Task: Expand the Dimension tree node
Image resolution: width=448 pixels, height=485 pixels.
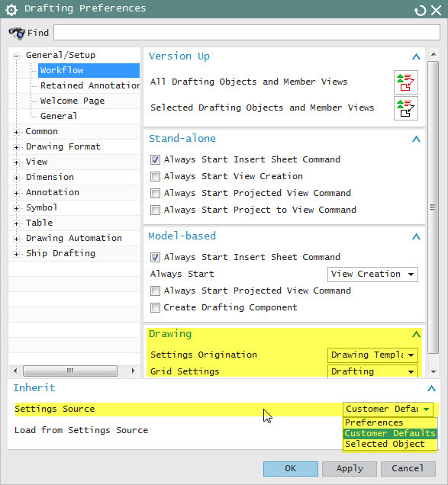Action: pos(16,178)
